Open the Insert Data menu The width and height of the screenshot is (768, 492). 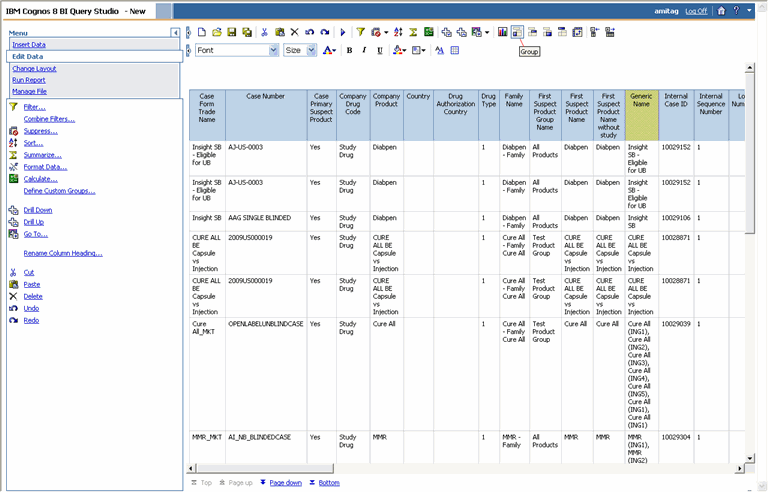(x=28, y=45)
